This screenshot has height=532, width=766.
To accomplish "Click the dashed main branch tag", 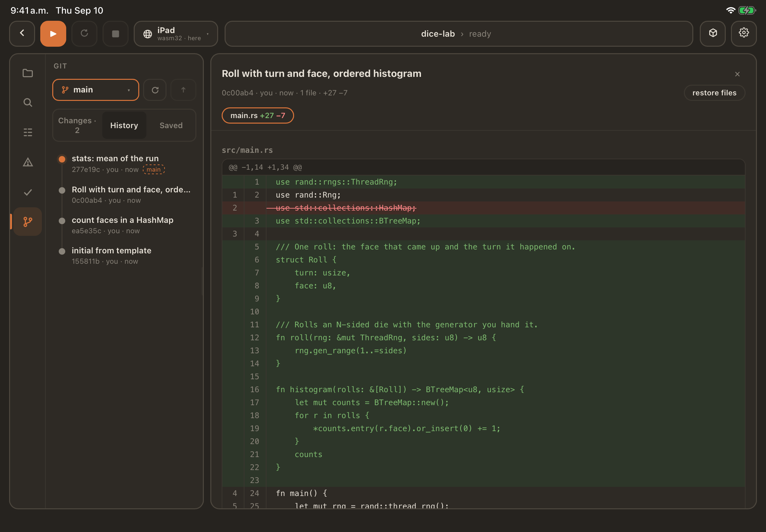I will click(154, 170).
